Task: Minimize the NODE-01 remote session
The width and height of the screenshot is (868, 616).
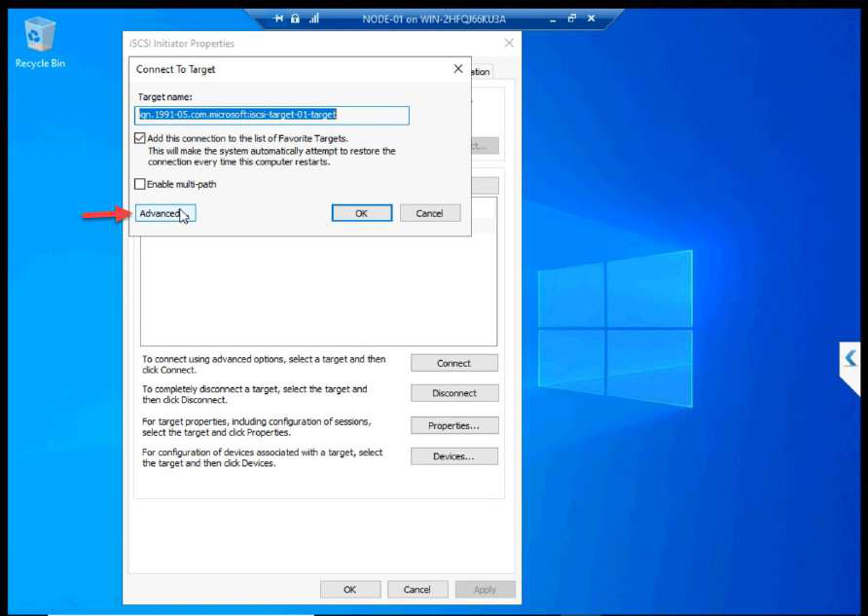Action: point(553,19)
